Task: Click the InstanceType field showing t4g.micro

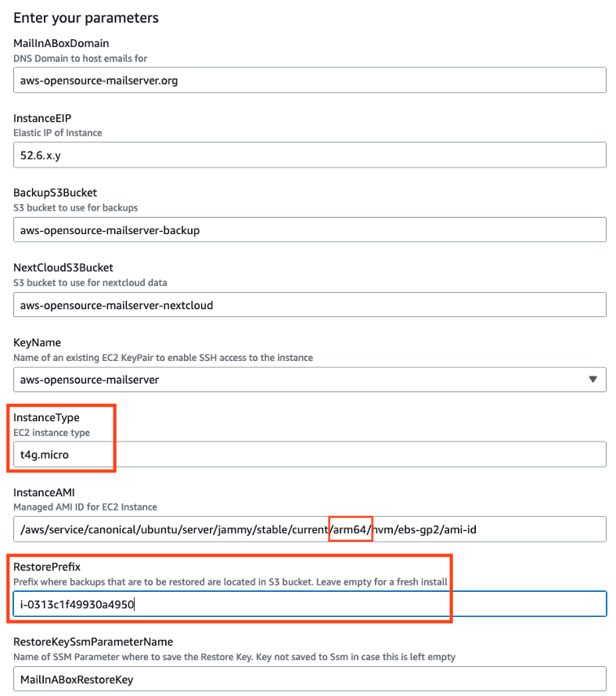Action: (x=308, y=454)
